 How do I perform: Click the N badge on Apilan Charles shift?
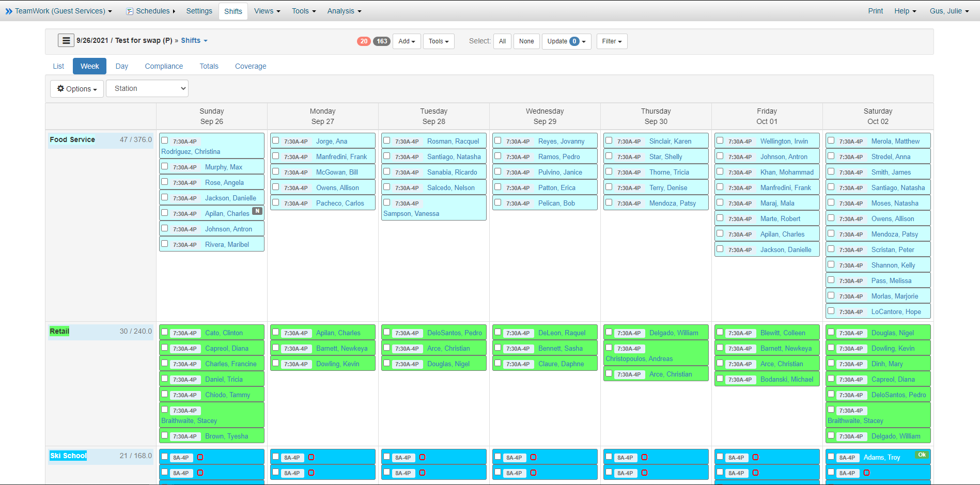[x=257, y=211]
